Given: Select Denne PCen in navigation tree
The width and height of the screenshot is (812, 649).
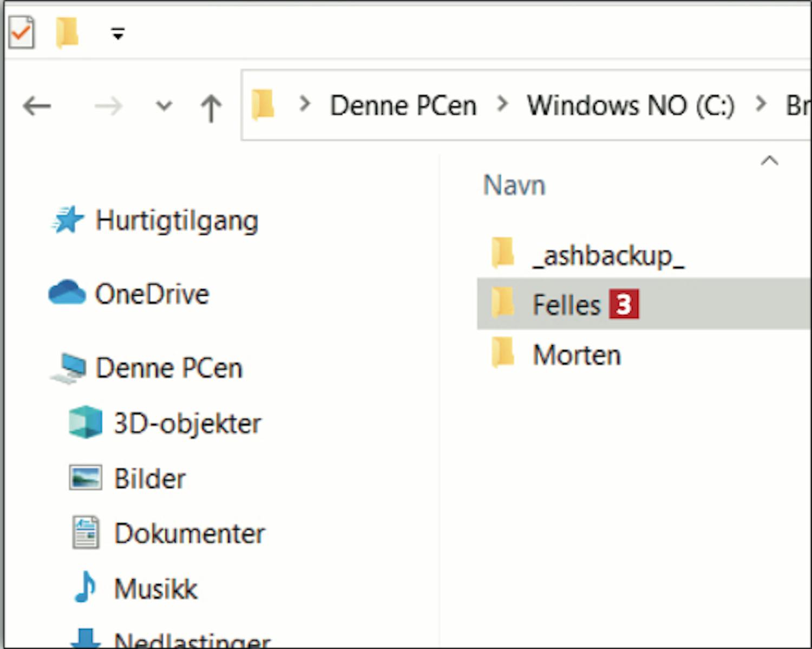Looking at the screenshot, I should click(x=169, y=368).
